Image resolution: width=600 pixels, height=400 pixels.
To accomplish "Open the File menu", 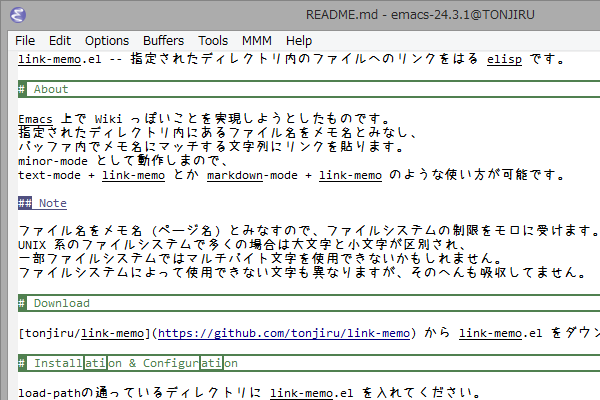I will (25, 41).
